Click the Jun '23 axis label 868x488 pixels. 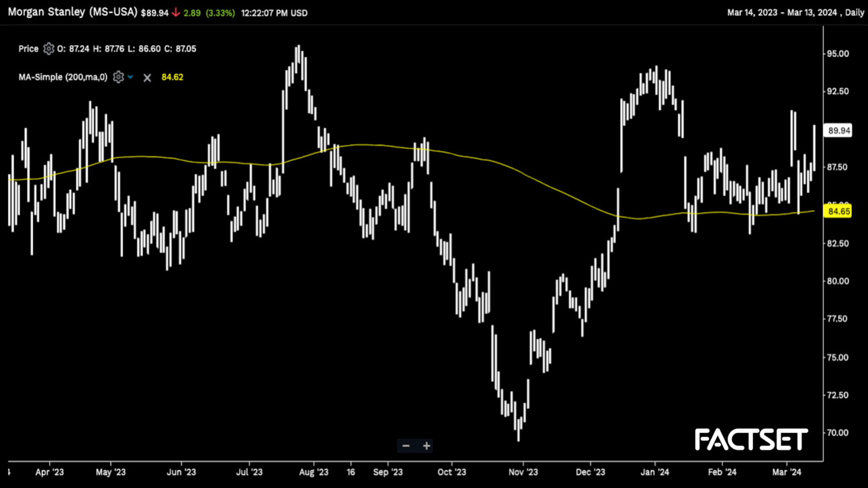pos(181,472)
